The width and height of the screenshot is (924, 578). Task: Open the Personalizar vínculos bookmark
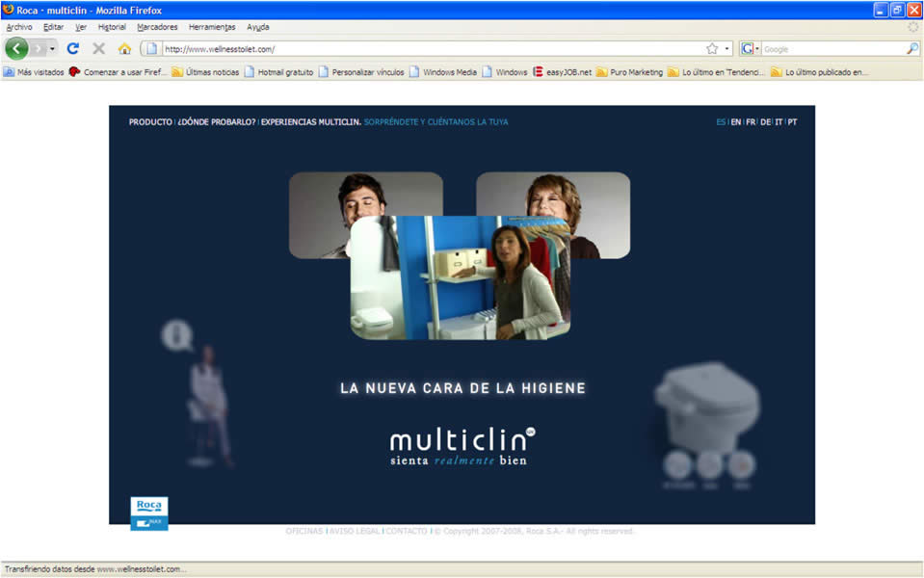click(361, 72)
